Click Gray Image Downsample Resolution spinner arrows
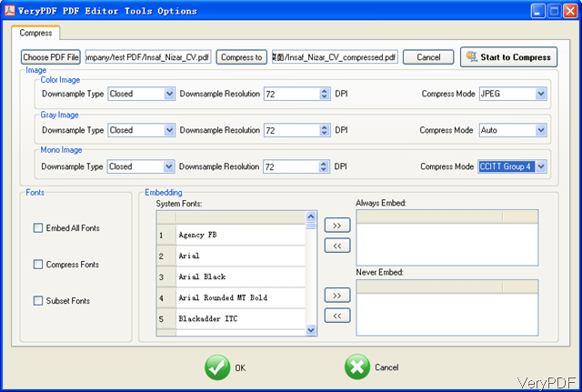 [325, 130]
